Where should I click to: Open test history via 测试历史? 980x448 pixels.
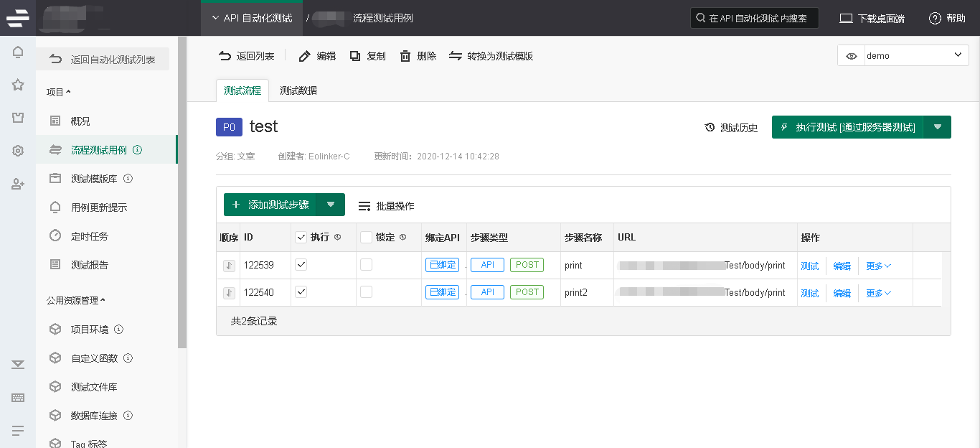click(x=731, y=128)
